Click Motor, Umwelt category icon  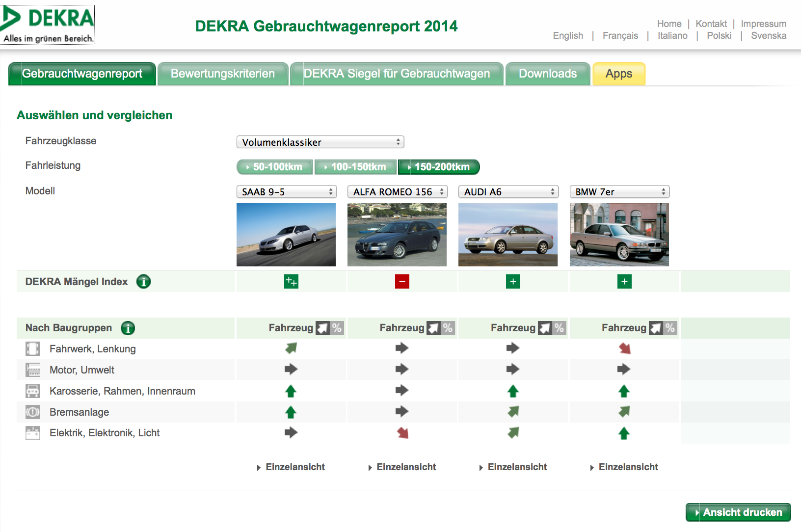pos(32,370)
